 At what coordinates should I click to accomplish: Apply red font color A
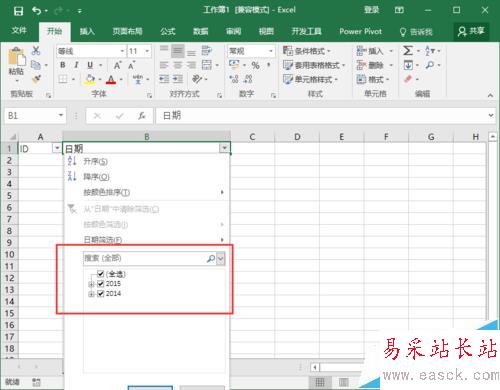point(111,80)
